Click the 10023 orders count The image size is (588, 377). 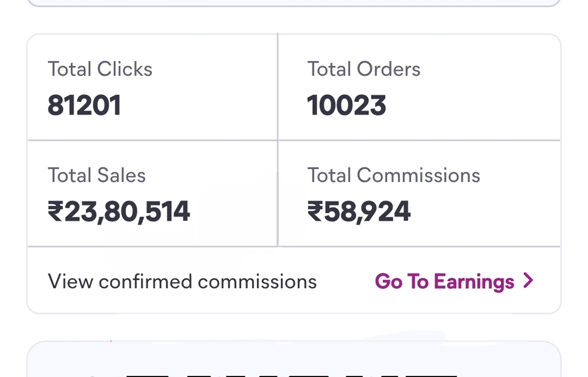(x=346, y=105)
